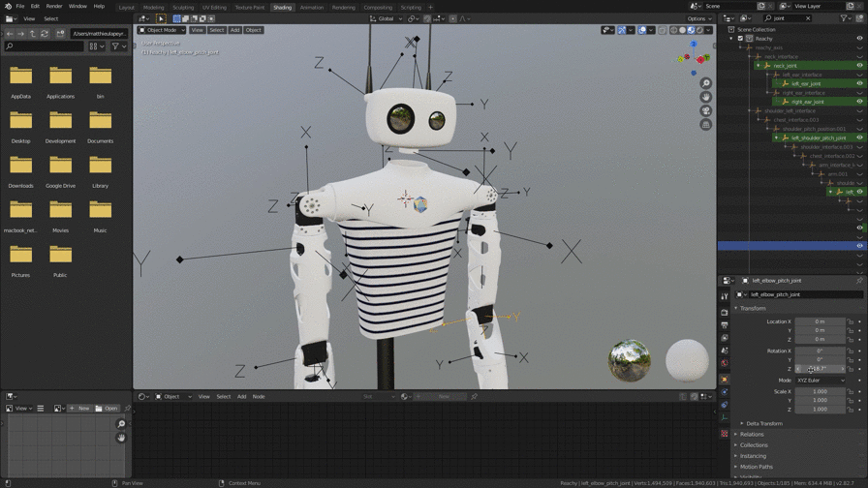Click the Options button in viewport header
The height and width of the screenshot is (488, 868).
(x=698, y=18)
